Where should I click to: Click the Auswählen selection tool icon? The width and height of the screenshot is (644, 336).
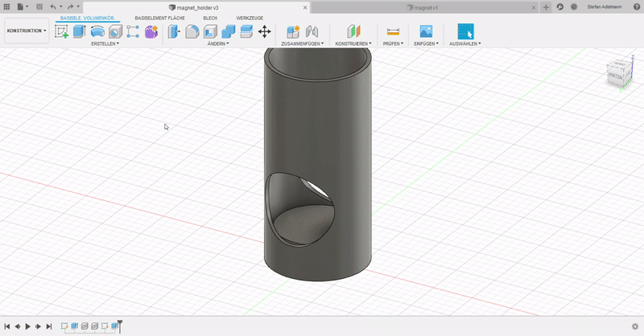click(x=465, y=31)
